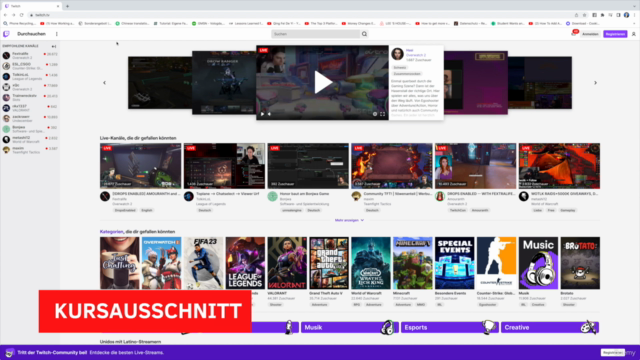Image resolution: width=640 pixels, height=360 pixels.
Task: Click the DropsEnabled tag under Fextralife stream
Action: click(x=125, y=210)
